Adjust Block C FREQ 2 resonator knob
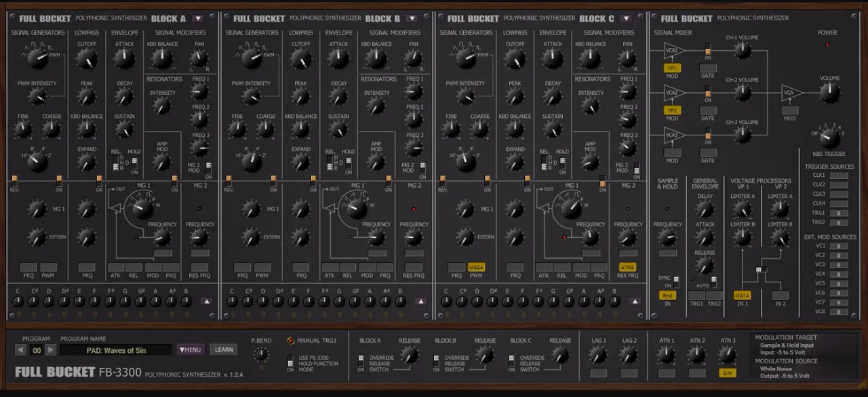 click(627, 120)
